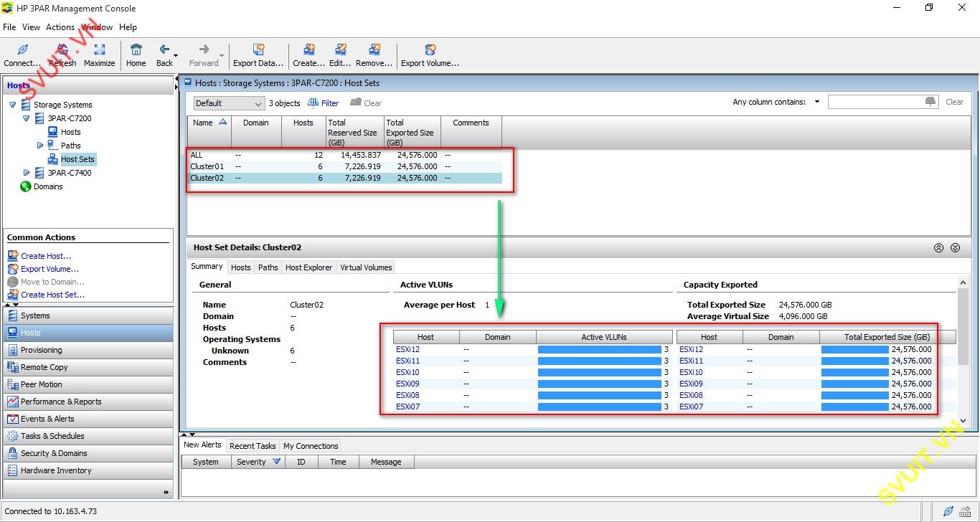
Task: Collapse the Storage Systems tree node
Action: click(x=13, y=105)
